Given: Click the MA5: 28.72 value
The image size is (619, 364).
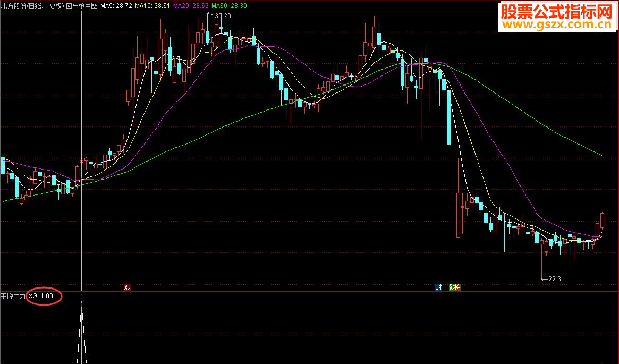Looking at the screenshot, I should click(116, 6).
